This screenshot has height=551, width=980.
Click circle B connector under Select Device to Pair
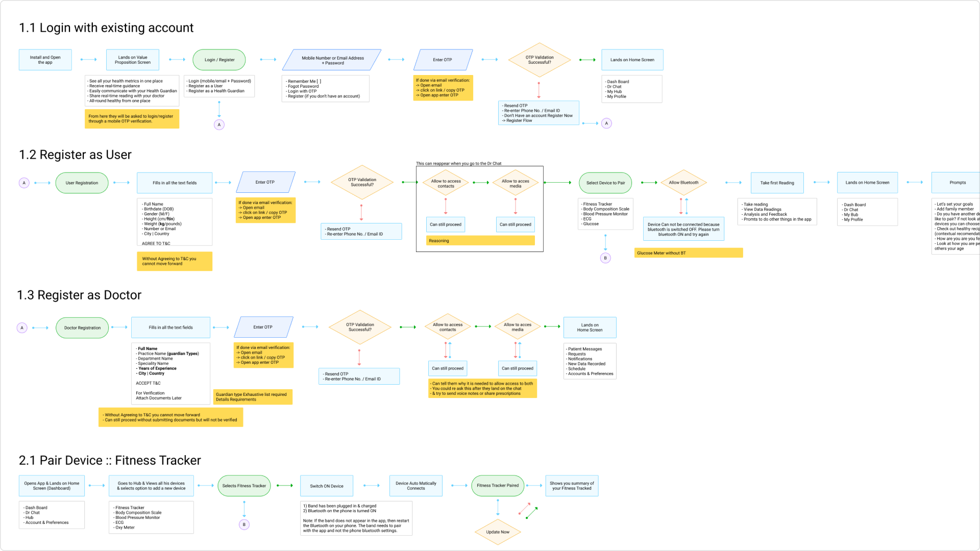[605, 258]
